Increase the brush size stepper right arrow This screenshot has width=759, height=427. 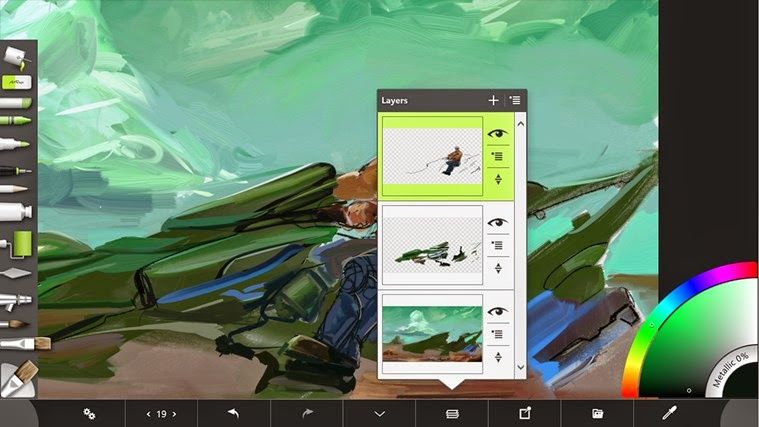174,414
